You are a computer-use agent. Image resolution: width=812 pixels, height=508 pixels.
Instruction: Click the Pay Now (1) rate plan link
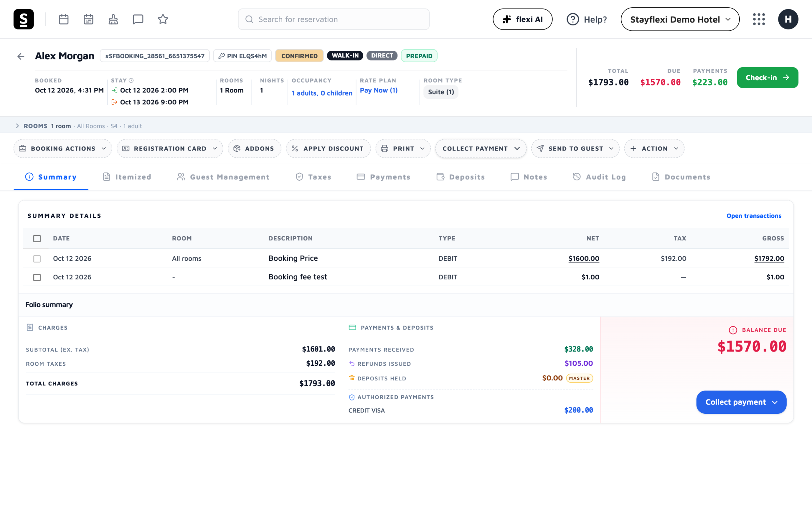click(x=378, y=90)
